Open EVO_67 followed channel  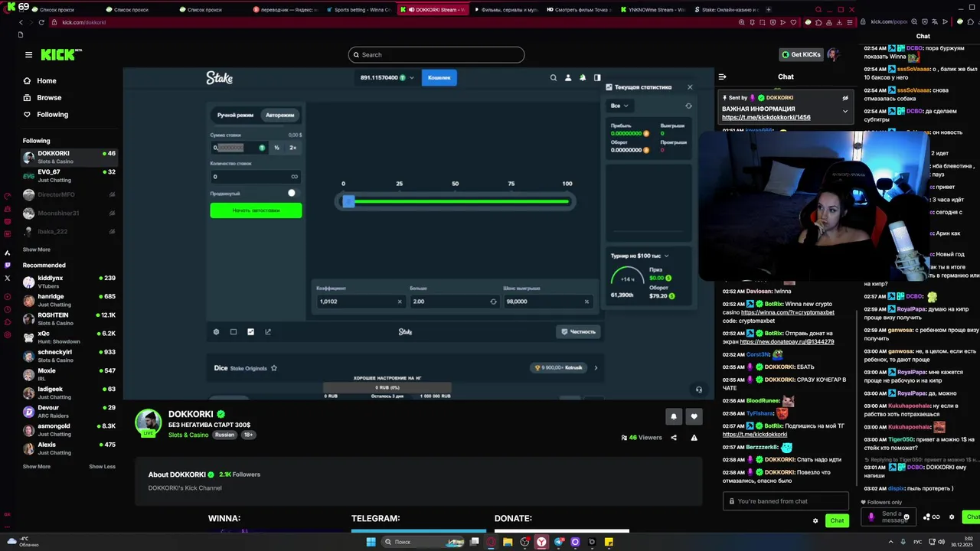(x=69, y=175)
